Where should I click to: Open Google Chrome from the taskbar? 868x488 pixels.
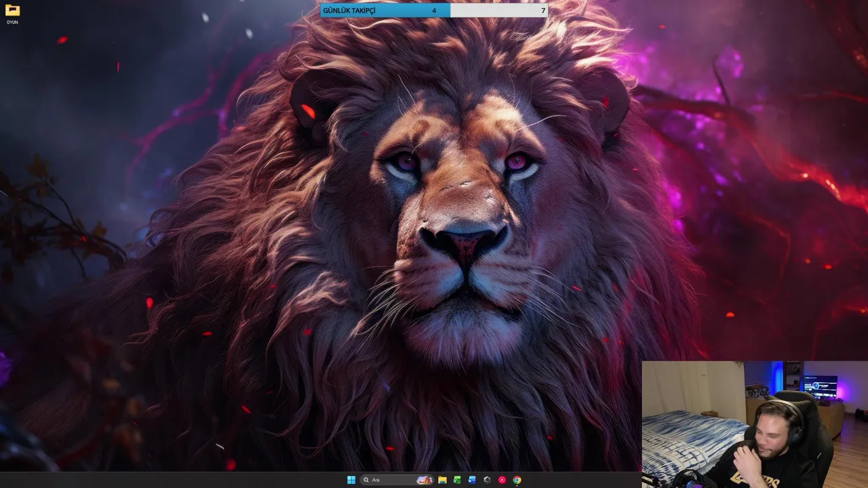pos(517,480)
